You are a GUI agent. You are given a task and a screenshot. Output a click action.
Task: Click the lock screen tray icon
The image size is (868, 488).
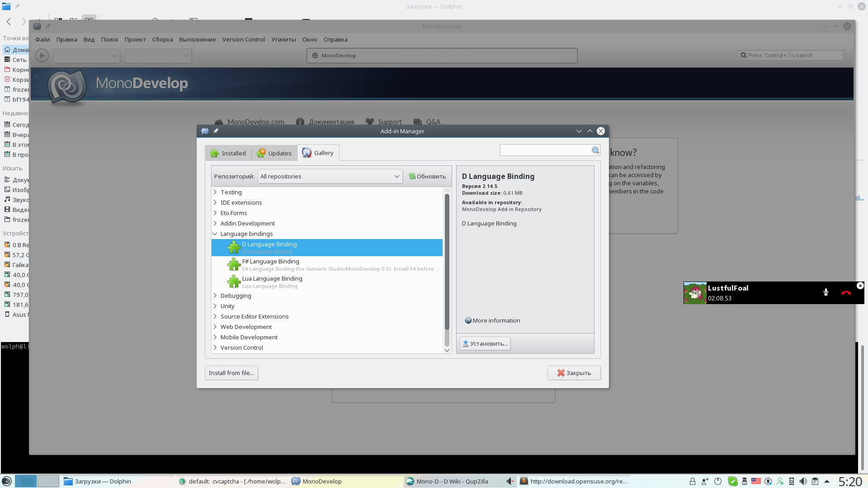point(692,481)
